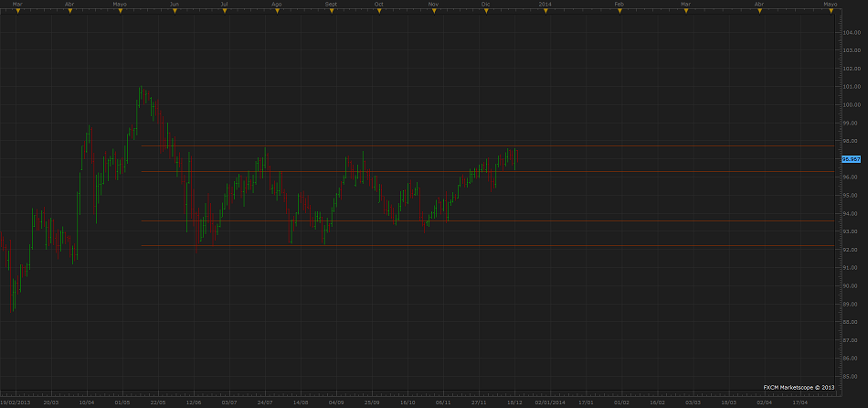The height and width of the screenshot is (408, 868).
Task: Click the 02/01/2014 date on bottom axis
Action: pyautogui.click(x=550, y=402)
